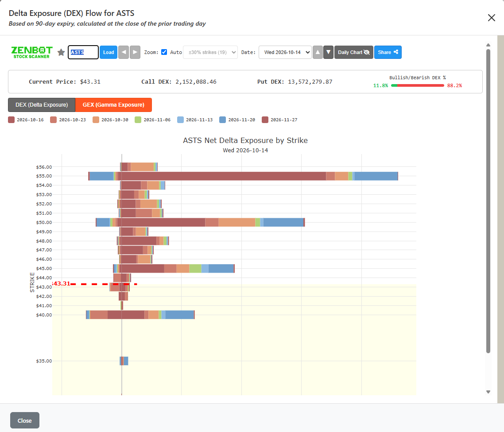
Task: Switch to DEX (Delta Exposure) tab
Action: pos(42,105)
